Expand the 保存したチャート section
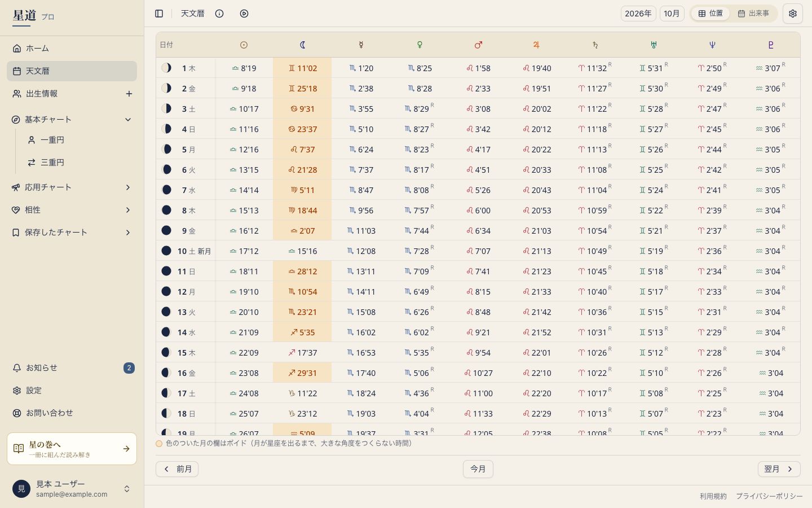This screenshot has width=812, height=508. click(x=72, y=233)
